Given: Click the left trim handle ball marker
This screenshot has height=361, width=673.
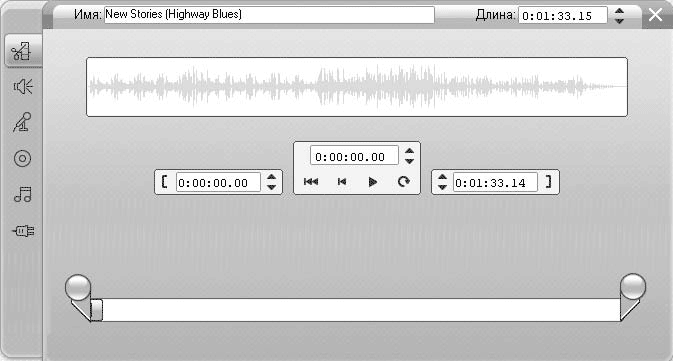Looking at the screenshot, I should (x=78, y=287).
